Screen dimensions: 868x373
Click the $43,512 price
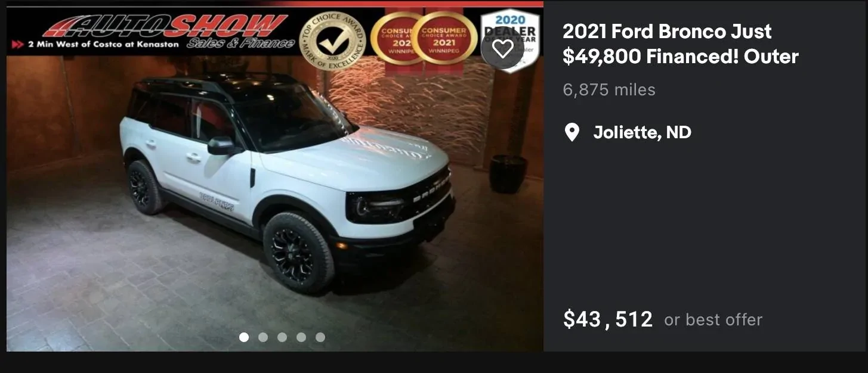(608, 319)
